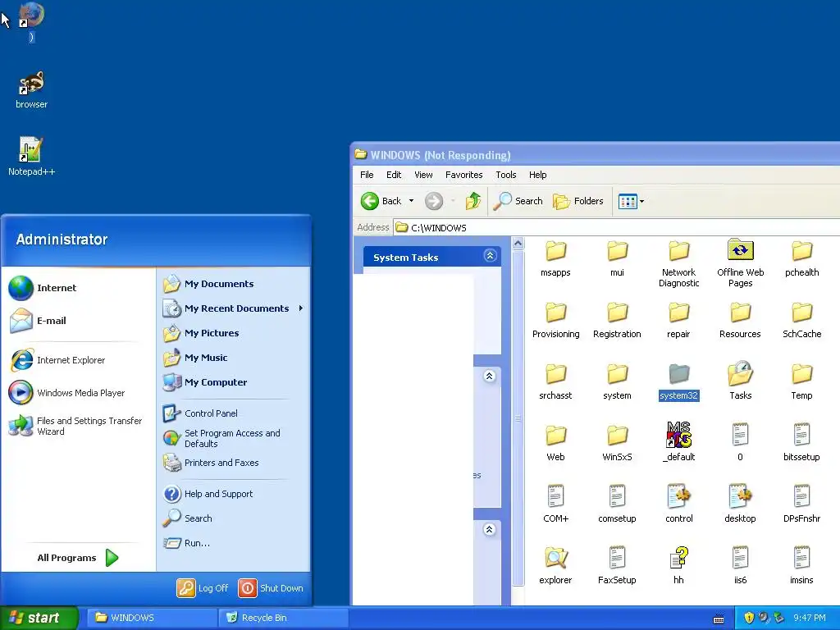
Task: Select the Registration folder
Action: (x=617, y=320)
